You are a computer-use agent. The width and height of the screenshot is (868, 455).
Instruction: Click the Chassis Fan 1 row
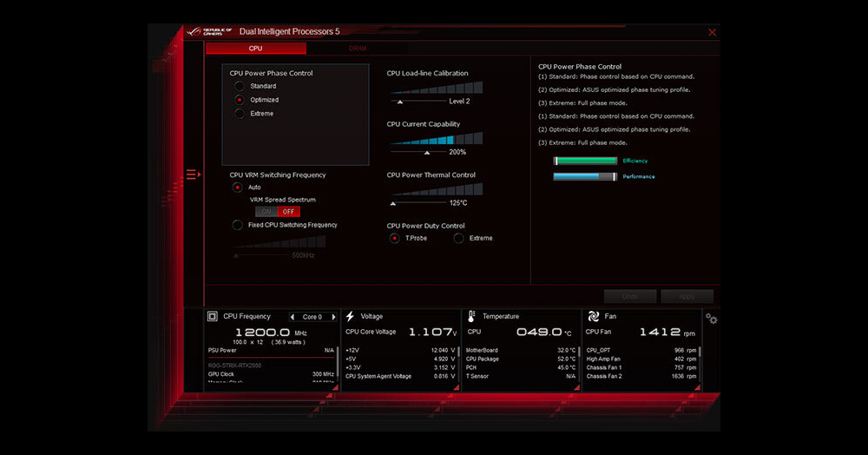point(641,367)
